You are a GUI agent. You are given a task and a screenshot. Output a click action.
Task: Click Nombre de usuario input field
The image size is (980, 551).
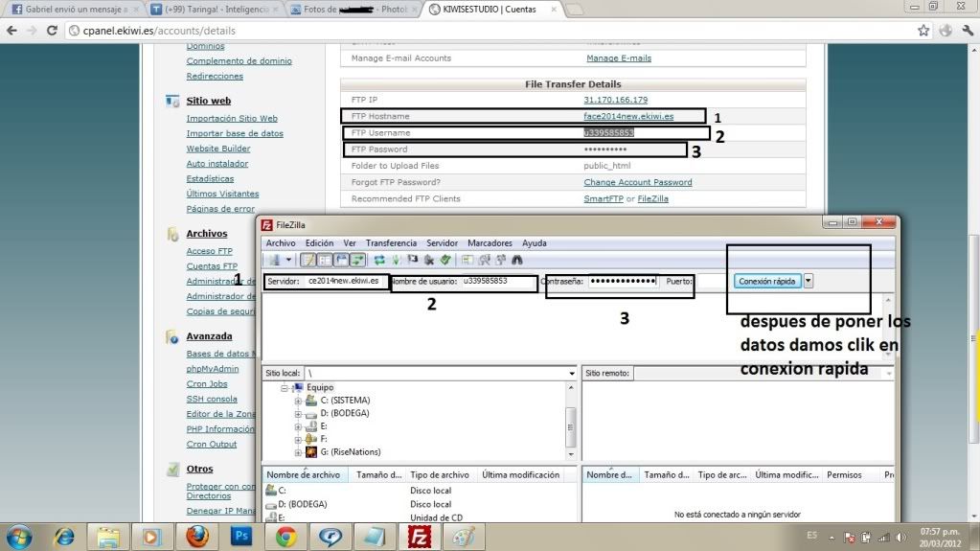pos(497,281)
